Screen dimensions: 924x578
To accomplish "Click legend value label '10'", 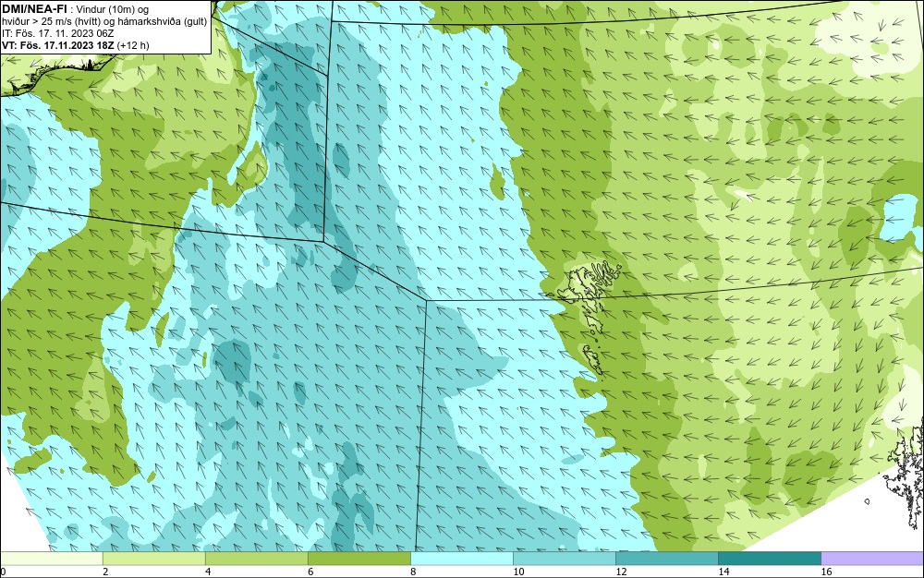I will pos(518,572).
